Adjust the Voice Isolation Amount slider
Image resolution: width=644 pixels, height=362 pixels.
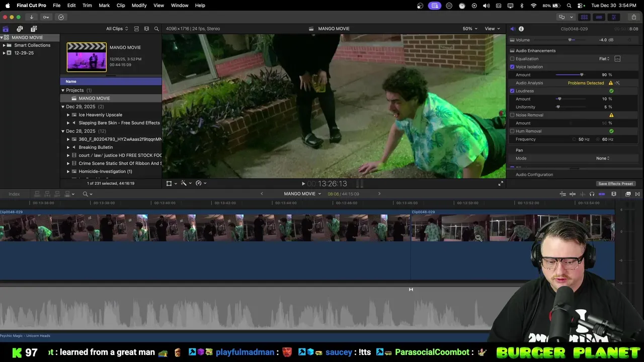[x=582, y=75]
